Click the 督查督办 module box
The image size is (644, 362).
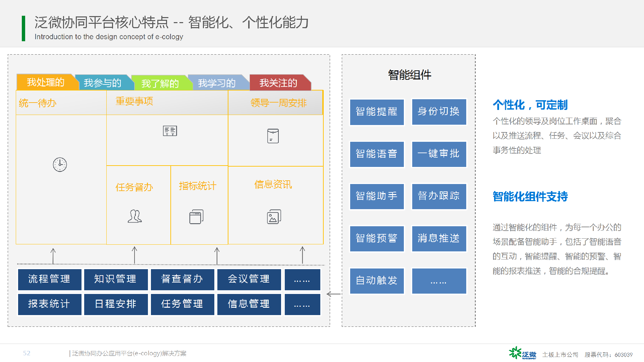(x=182, y=280)
